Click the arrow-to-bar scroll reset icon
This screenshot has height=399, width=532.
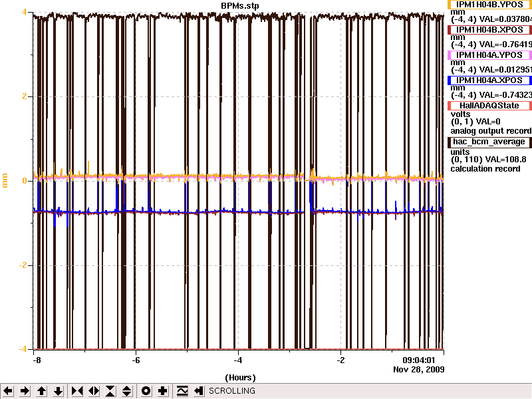point(199,391)
